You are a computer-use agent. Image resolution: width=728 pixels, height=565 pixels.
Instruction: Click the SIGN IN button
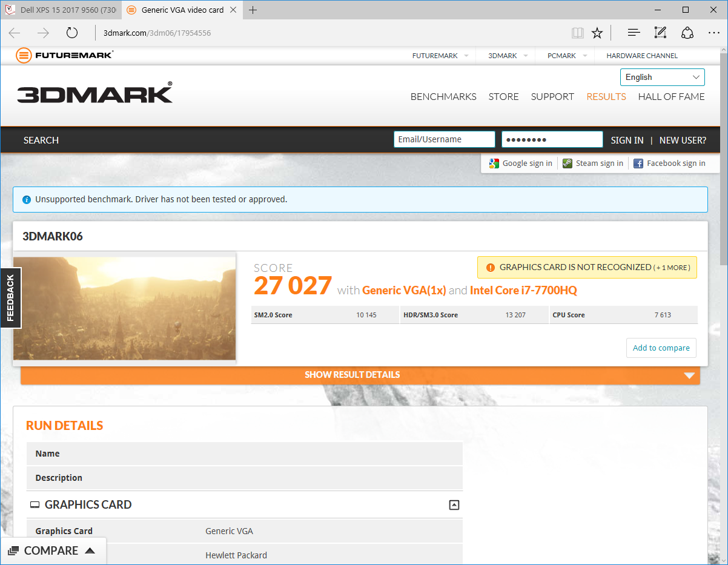[x=627, y=140]
